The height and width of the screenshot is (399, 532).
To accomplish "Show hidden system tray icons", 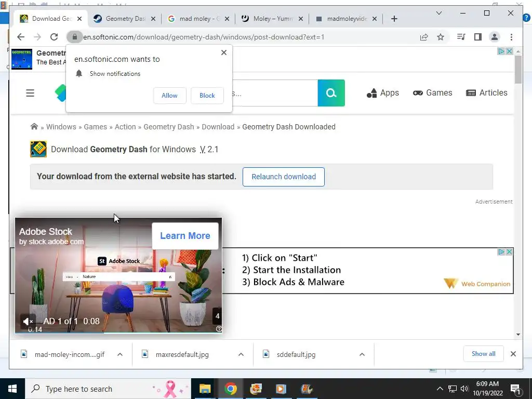I will click(440, 389).
